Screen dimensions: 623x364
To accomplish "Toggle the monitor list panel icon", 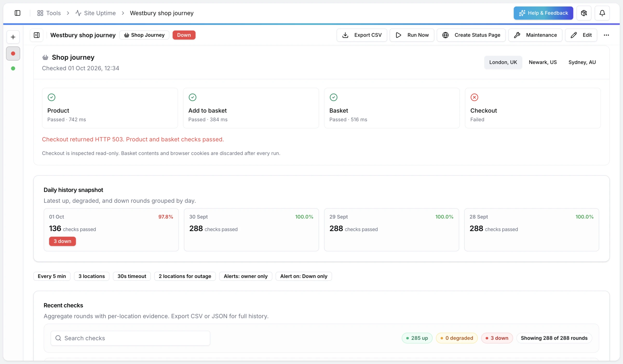I will (37, 35).
